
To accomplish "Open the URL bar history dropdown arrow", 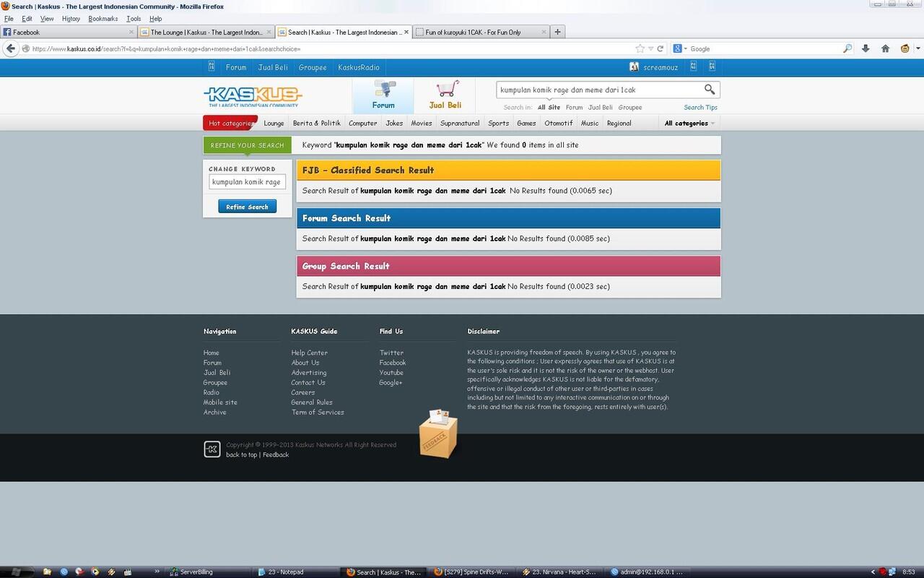I will (650, 49).
